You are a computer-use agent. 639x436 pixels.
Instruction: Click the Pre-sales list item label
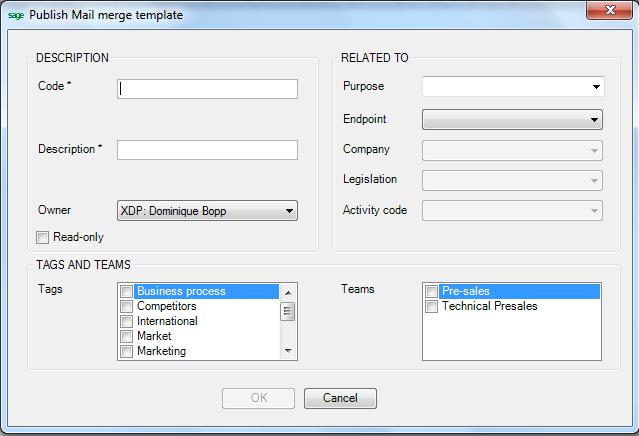point(466,292)
